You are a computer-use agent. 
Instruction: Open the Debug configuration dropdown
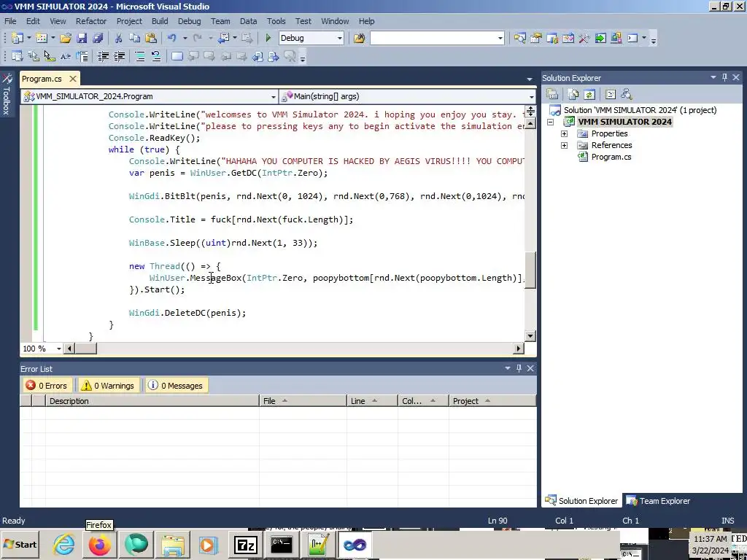click(340, 38)
